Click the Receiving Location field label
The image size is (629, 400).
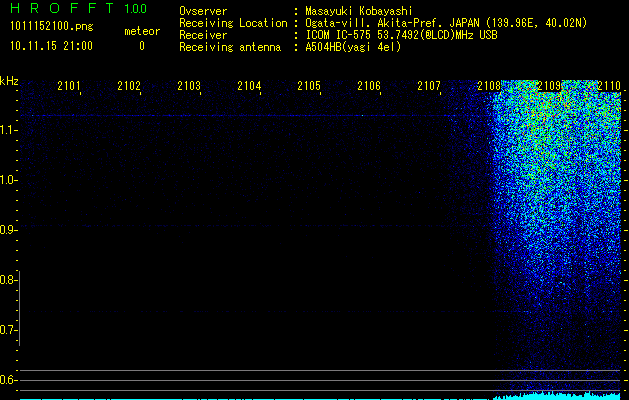[x=233, y=23]
